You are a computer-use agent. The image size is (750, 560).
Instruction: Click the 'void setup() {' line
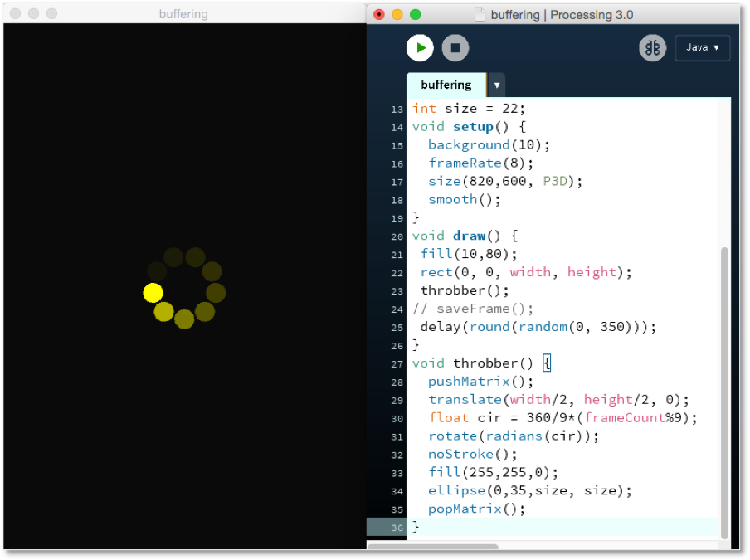coord(469,127)
